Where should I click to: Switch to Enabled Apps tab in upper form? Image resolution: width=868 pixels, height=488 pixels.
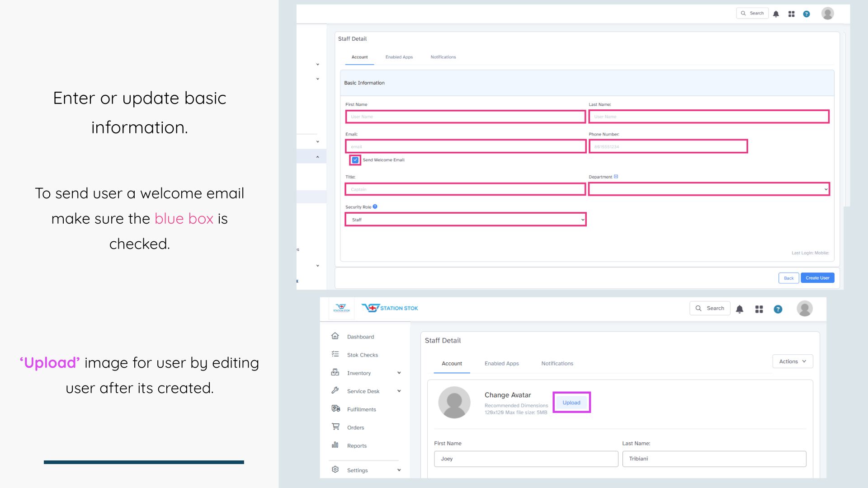tap(399, 57)
